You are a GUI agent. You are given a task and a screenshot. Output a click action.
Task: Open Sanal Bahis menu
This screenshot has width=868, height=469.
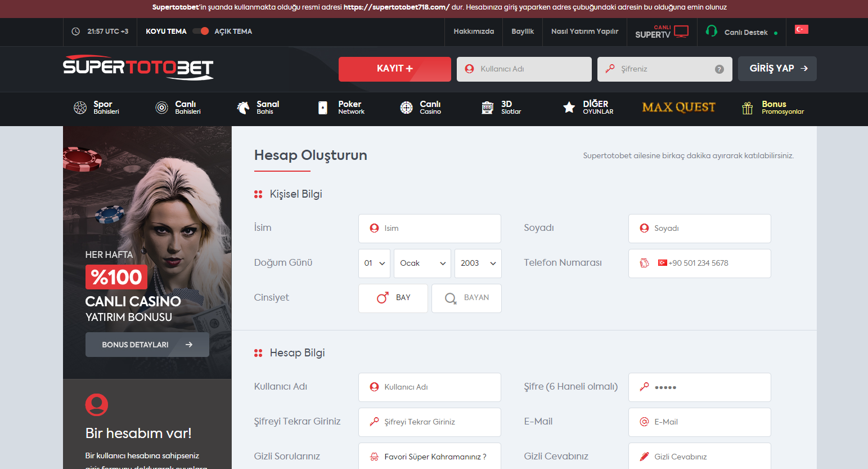[x=258, y=108]
